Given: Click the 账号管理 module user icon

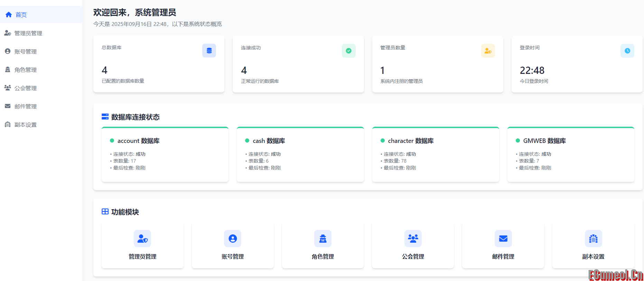Looking at the screenshot, I should pos(233,239).
